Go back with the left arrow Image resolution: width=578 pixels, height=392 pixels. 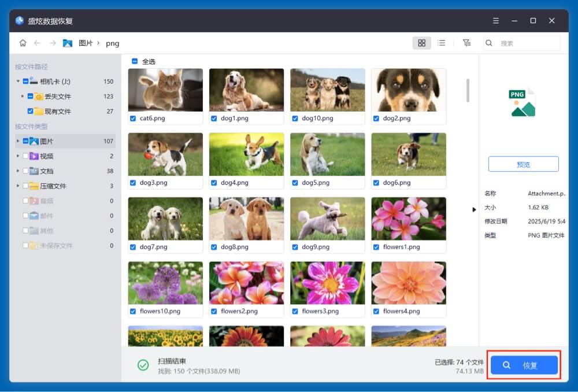[38, 43]
